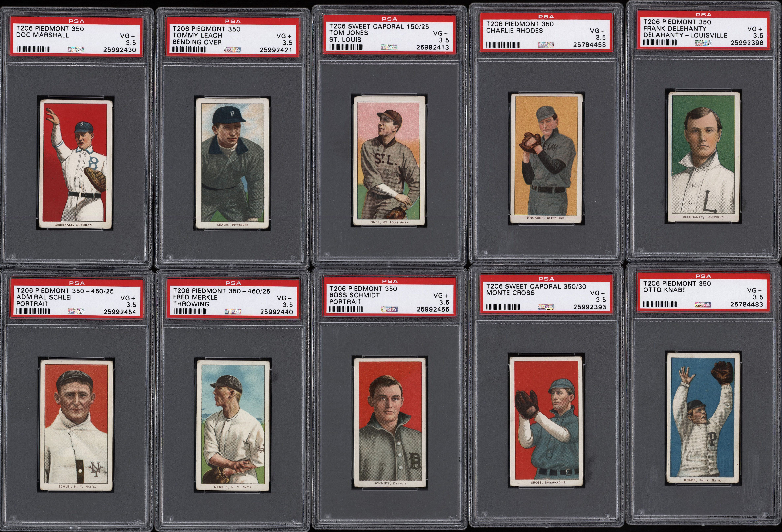Click PSA hologram on Frank Delehanty label
This screenshot has width=782, height=532.
[703, 42]
